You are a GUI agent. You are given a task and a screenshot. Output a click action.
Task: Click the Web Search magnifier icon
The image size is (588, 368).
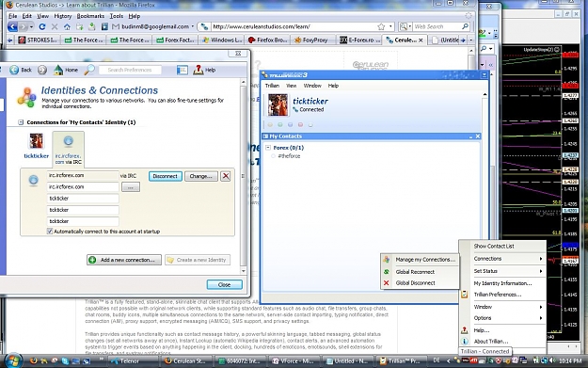466,26
